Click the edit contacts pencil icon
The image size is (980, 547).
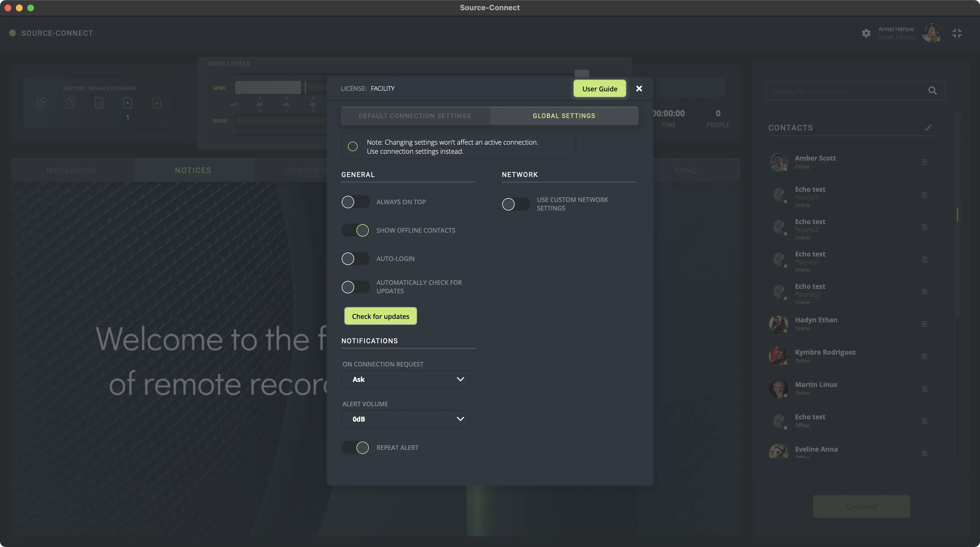pos(928,127)
